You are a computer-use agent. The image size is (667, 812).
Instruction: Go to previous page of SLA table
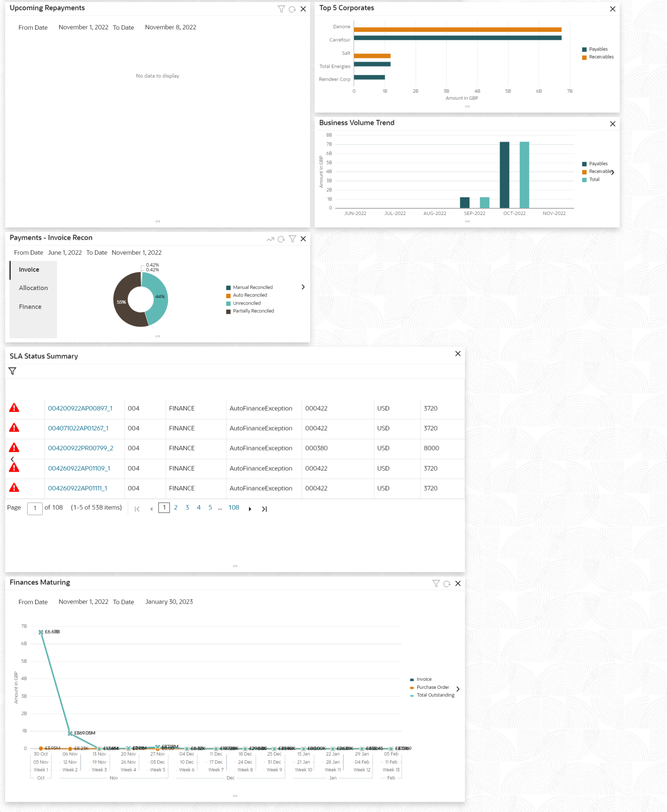[151, 509]
